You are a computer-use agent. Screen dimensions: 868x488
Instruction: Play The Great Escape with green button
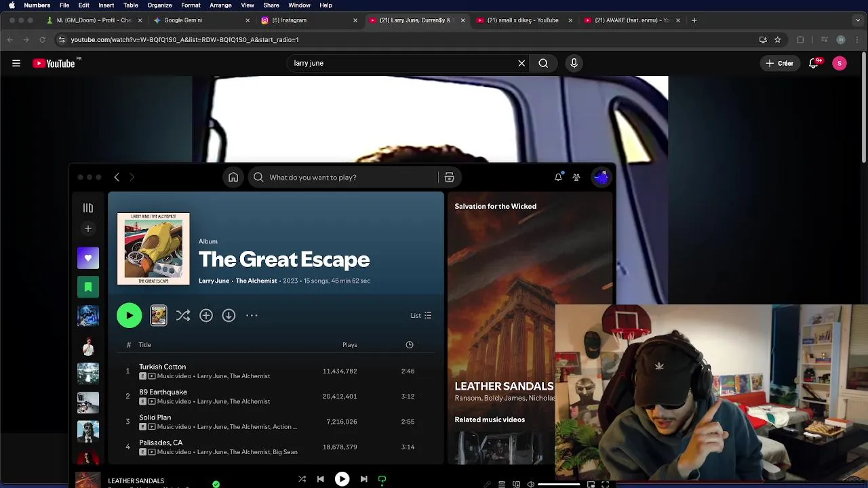(x=130, y=315)
